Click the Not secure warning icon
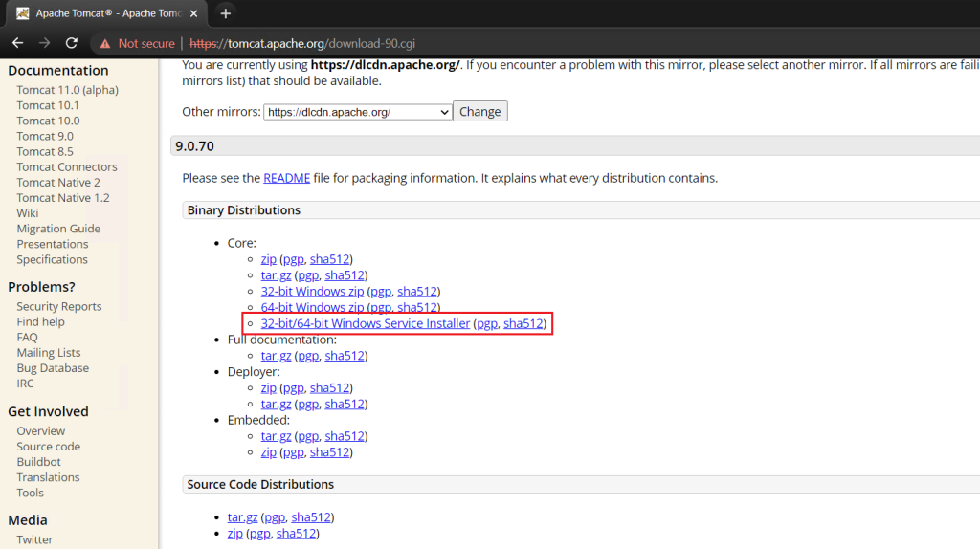980x549 pixels. point(105,44)
